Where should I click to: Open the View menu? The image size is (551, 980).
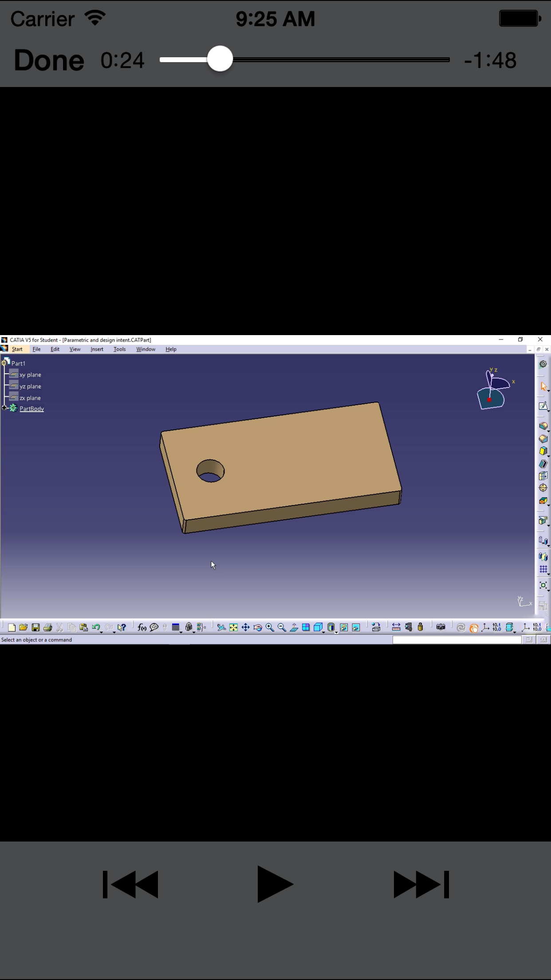tap(75, 349)
